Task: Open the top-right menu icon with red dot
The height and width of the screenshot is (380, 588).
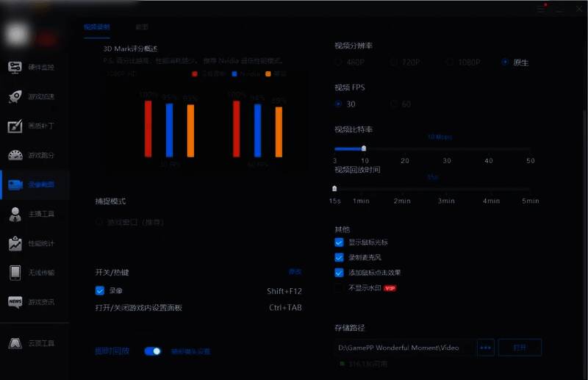Action: tap(542, 8)
